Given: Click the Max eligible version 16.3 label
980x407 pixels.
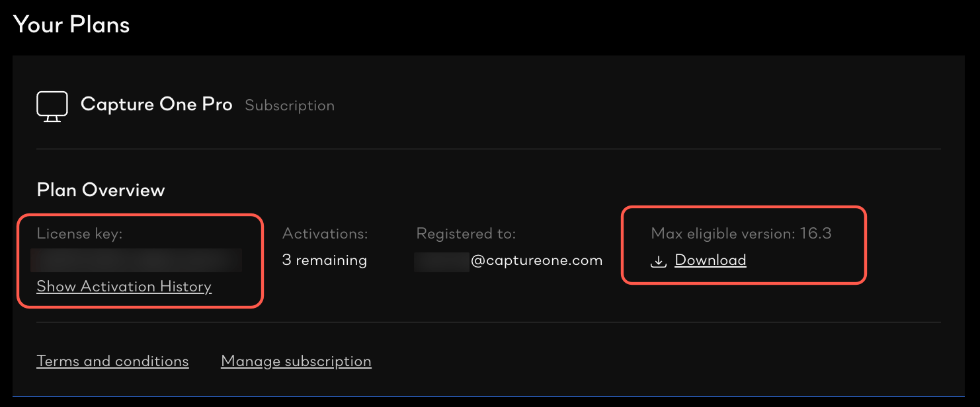Looking at the screenshot, I should [x=741, y=233].
